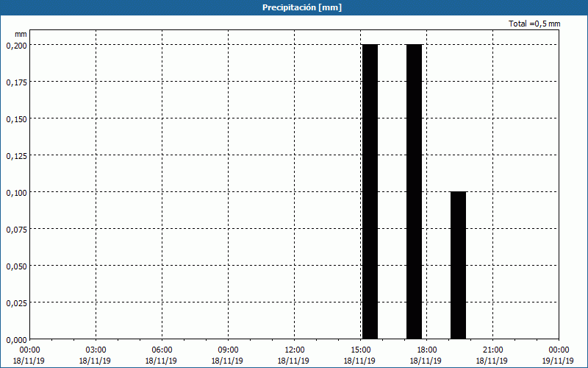Click the 0,150 y-axis tick label
The image size is (588, 368).
(16, 118)
